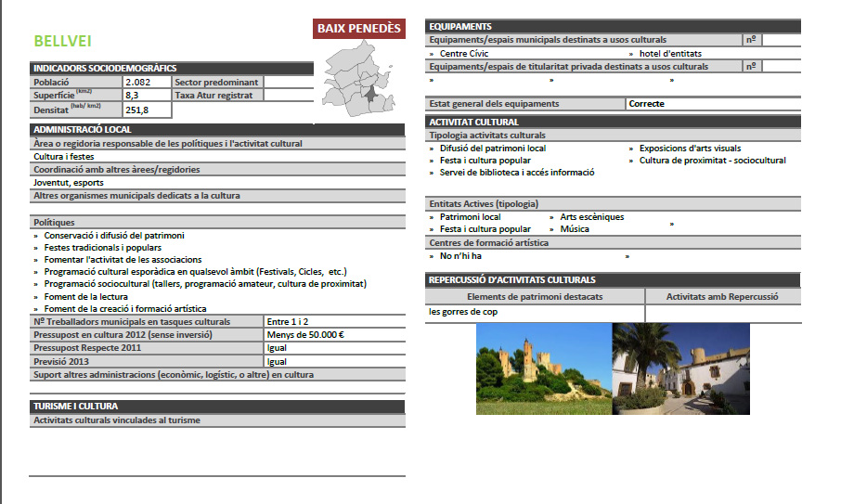Click Festes tradicionals i populars item
This screenshot has width=841, height=504.
coord(102,248)
